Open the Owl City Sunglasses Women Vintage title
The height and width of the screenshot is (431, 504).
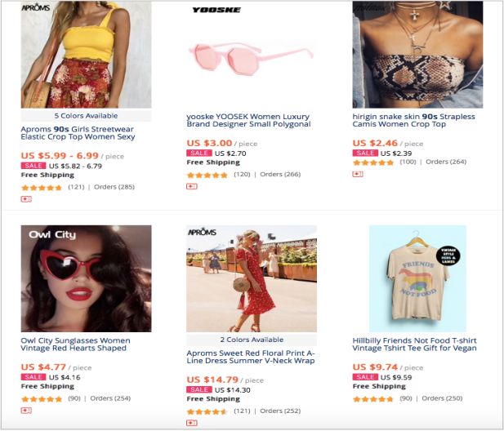tap(75, 344)
